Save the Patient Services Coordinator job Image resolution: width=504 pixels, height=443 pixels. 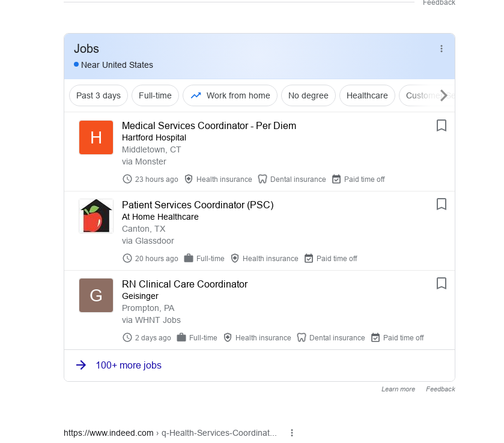(441, 205)
